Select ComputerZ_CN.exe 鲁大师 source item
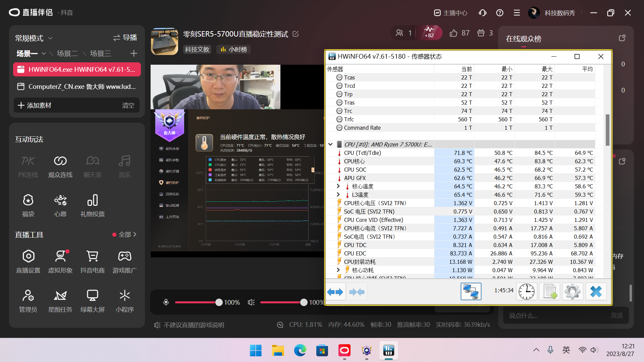644x362 pixels. tap(77, 86)
